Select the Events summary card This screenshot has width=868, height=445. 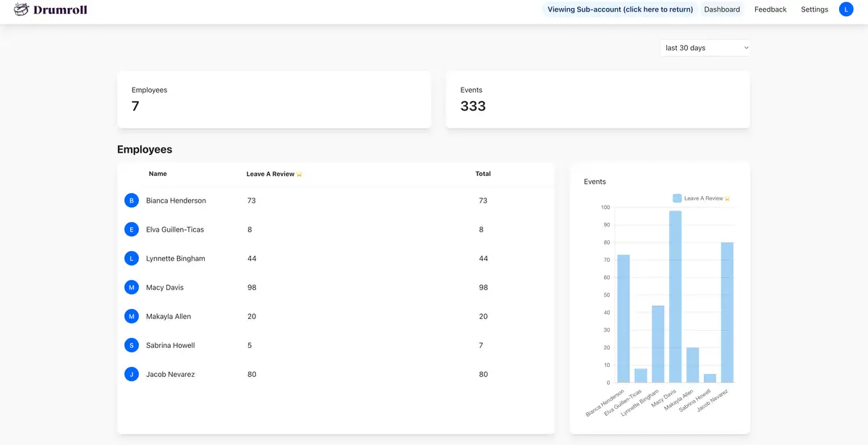(x=597, y=100)
